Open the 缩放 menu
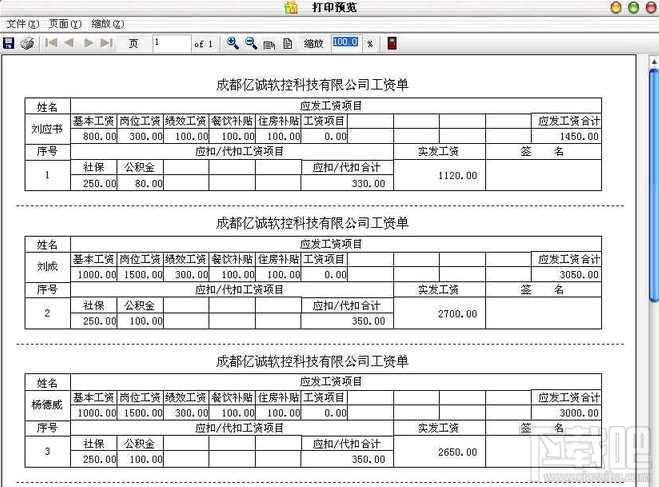Screen dimensions: 659x487 point(107,23)
